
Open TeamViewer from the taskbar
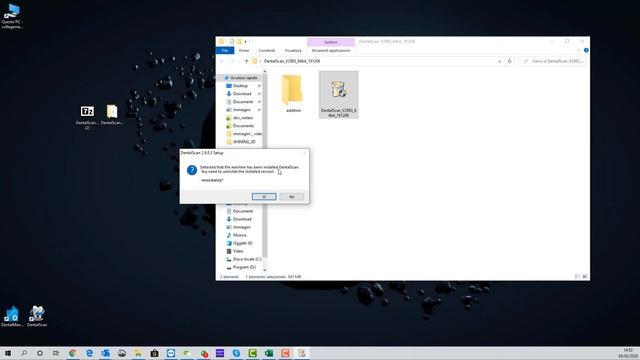[x=171, y=353]
